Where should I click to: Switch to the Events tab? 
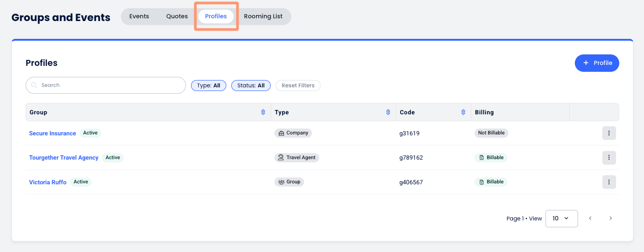tap(139, 16)
